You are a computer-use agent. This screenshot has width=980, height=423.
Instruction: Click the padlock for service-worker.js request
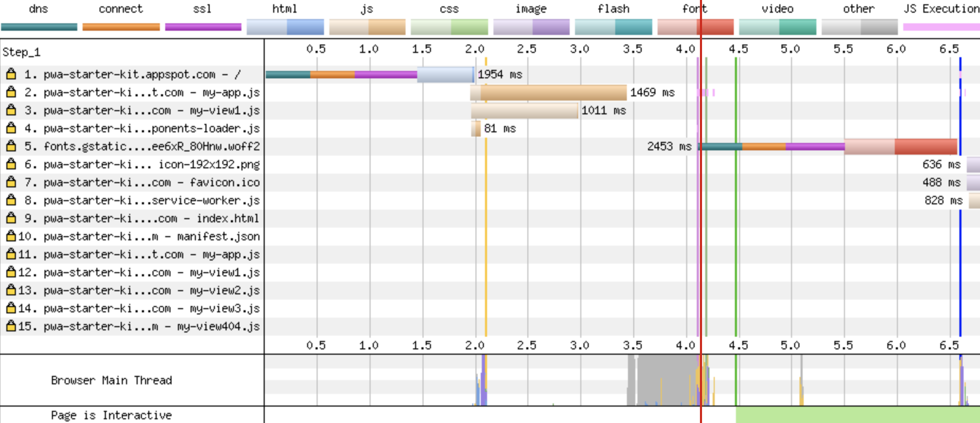11,200
